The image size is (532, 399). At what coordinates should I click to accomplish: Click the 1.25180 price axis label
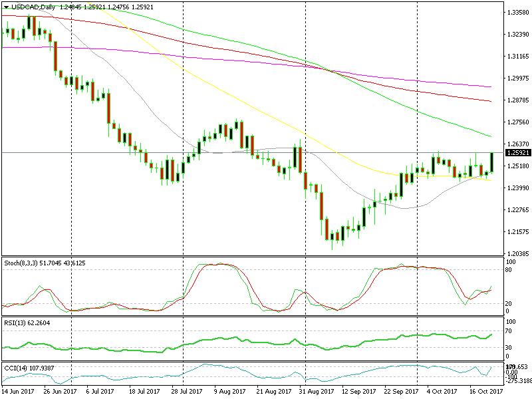coord(518,166)
